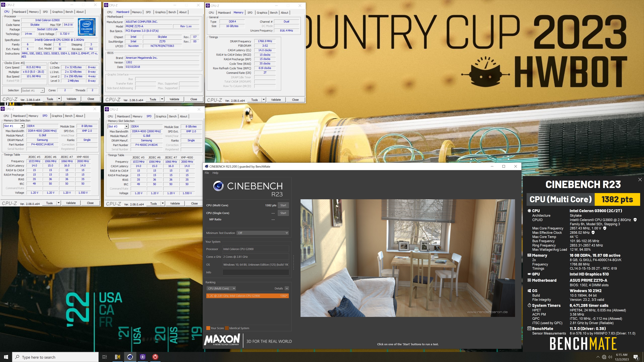Open Tools dropdown arrow in CPU-Z Mainboard window
This screenshot has height=362, width=644.
coord(162,99)
